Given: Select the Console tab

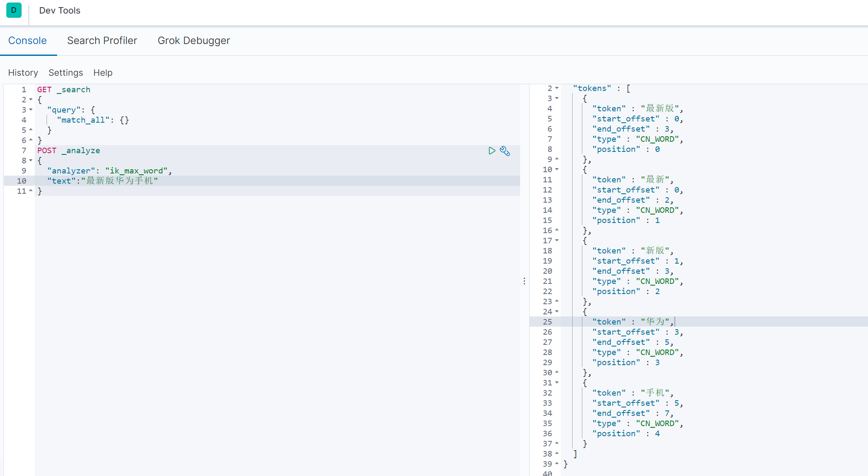Looking at the screenshot, I should (x=28, y=41).
